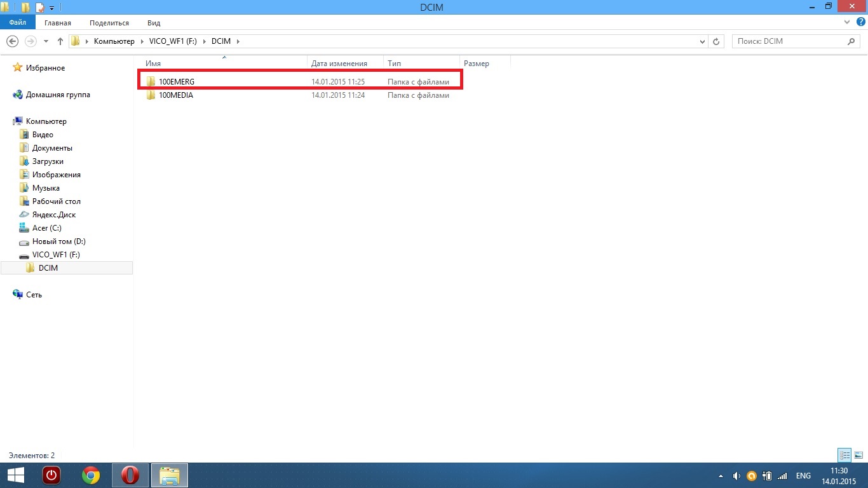Sort by the Дата изменения column header
This screenshot has width=868, height=488.
(x=339, y=64)
